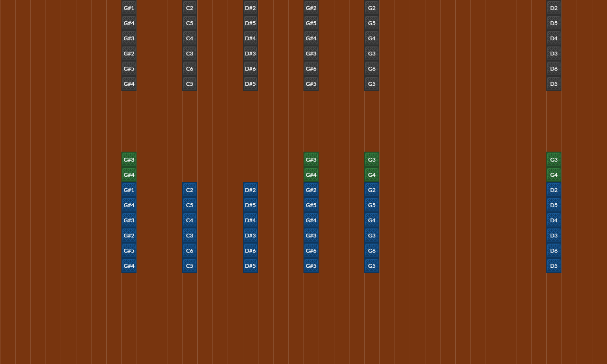
Task: Click the gray C2 note block
Action: (190, 8)
